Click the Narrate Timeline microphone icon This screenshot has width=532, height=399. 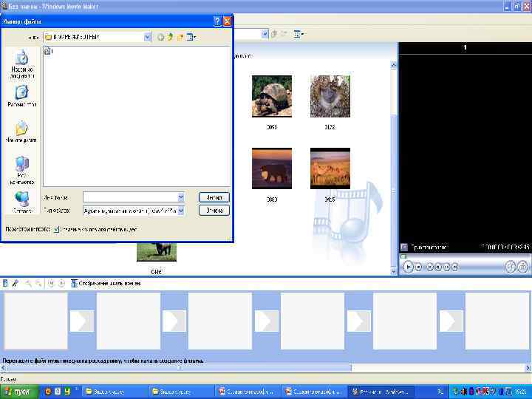15,283
